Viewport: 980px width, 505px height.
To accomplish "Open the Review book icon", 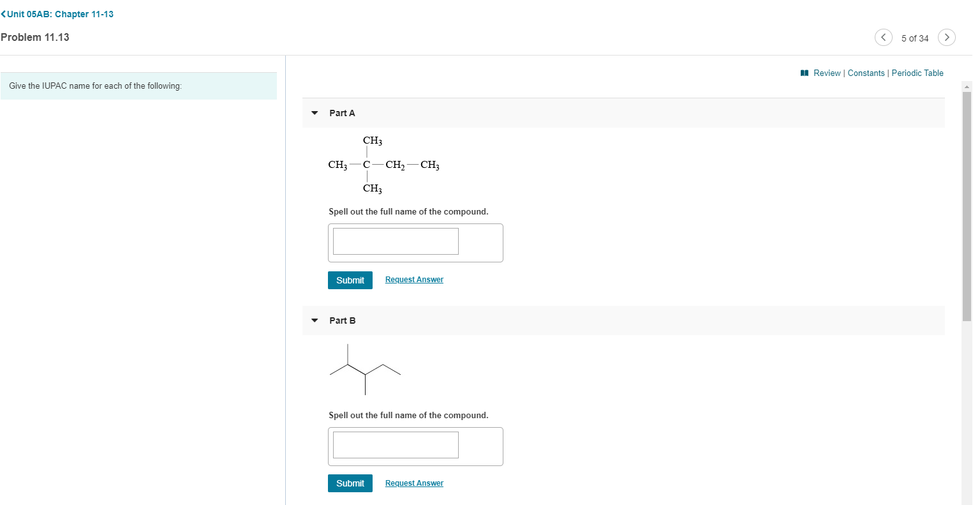I will (804, 73).
